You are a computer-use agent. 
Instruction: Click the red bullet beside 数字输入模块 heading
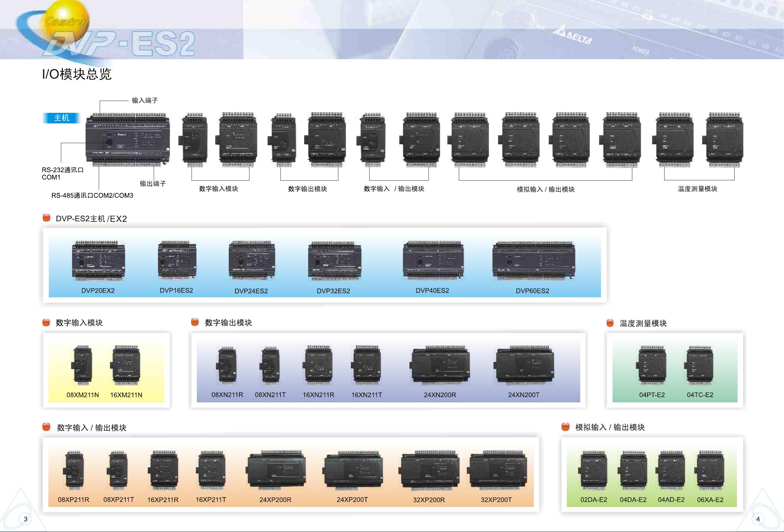click(46, 322)
